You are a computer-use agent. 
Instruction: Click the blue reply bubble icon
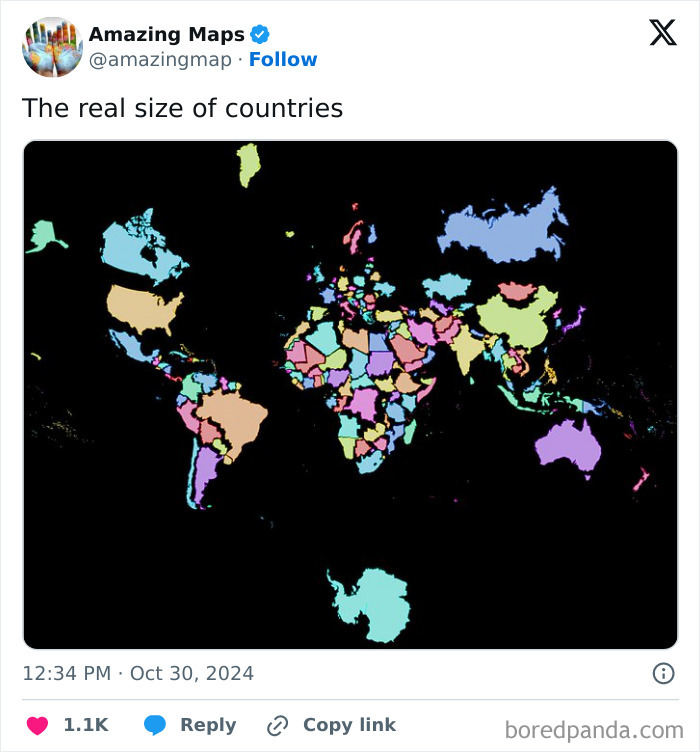pyautogui.click(x=155, y=725)
